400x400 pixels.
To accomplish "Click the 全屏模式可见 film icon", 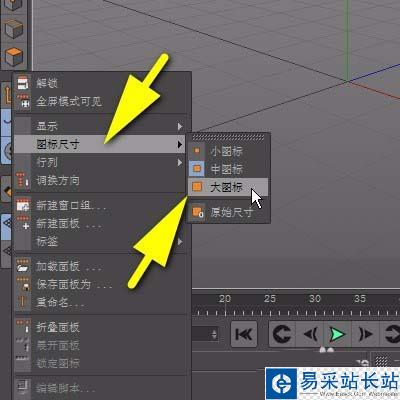I will (x=23, y=101).
